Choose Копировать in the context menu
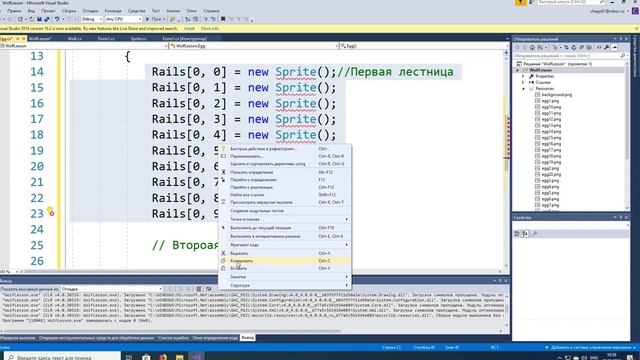Screen dimensions: 640x360 click(284, 261)
